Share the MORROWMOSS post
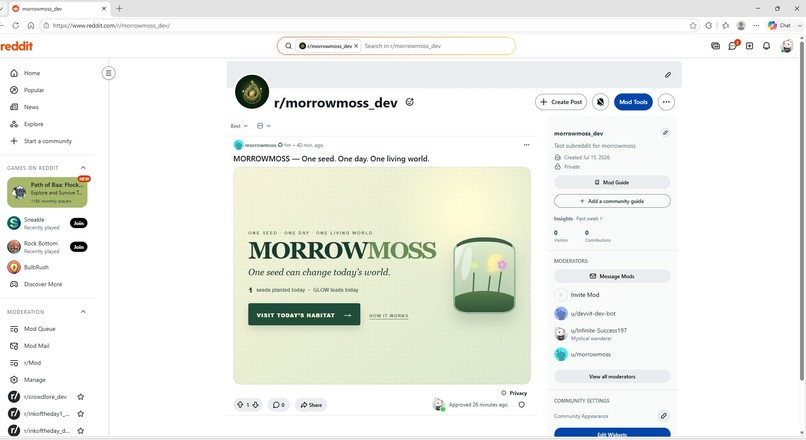806x440 pixels. [311, 405]
